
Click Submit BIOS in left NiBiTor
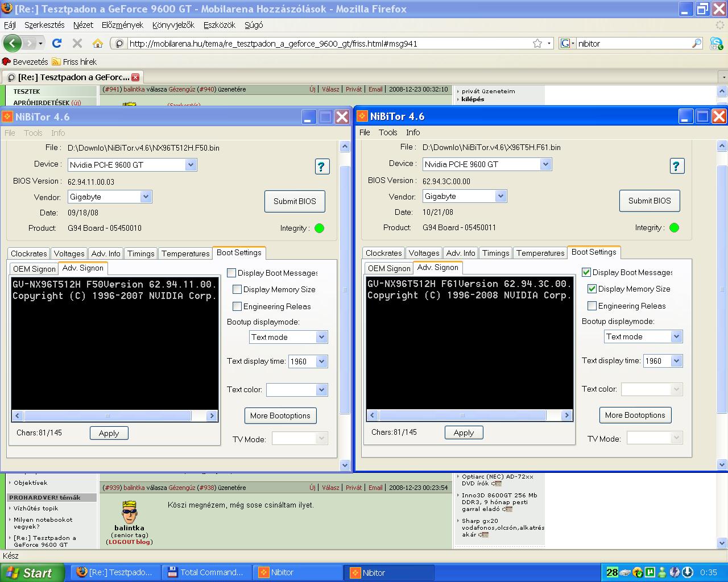295,201
